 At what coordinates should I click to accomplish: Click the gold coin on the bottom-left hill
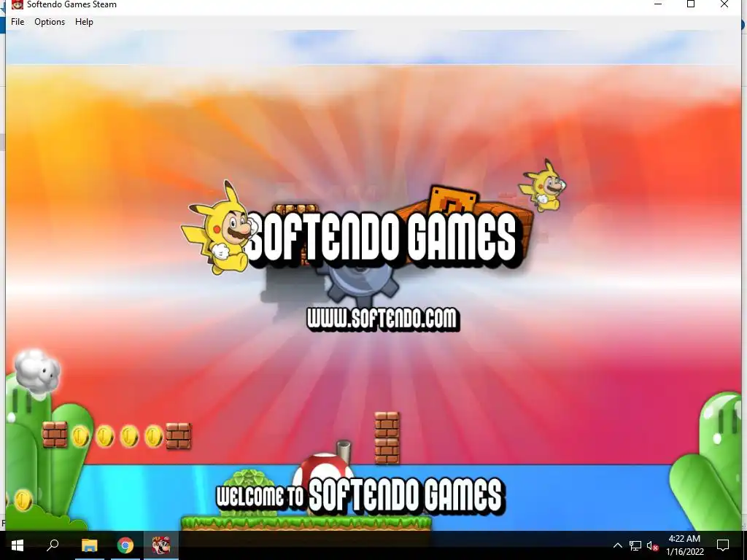point(23,500)
